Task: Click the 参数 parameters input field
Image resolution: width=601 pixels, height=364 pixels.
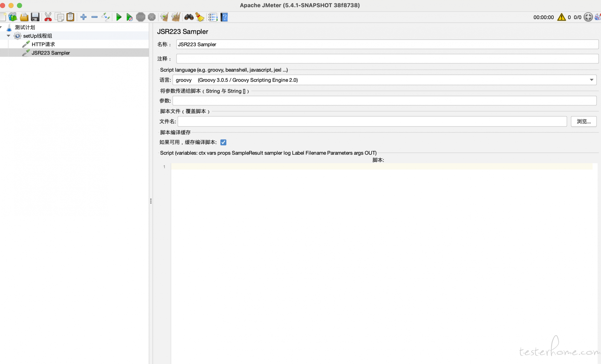Action: 384,100
